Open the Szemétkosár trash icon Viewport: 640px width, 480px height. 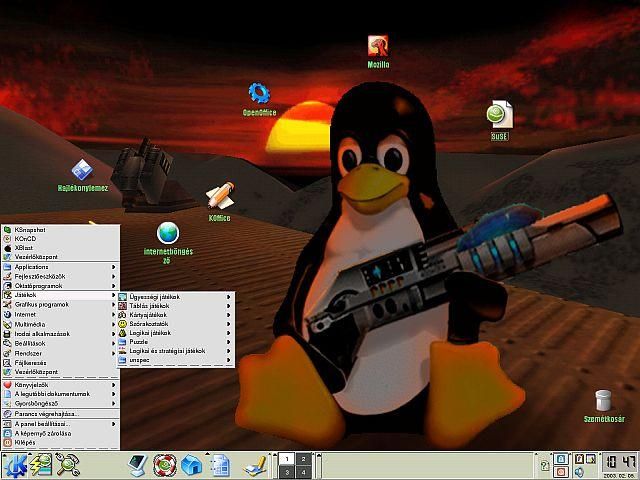point(602,402)
